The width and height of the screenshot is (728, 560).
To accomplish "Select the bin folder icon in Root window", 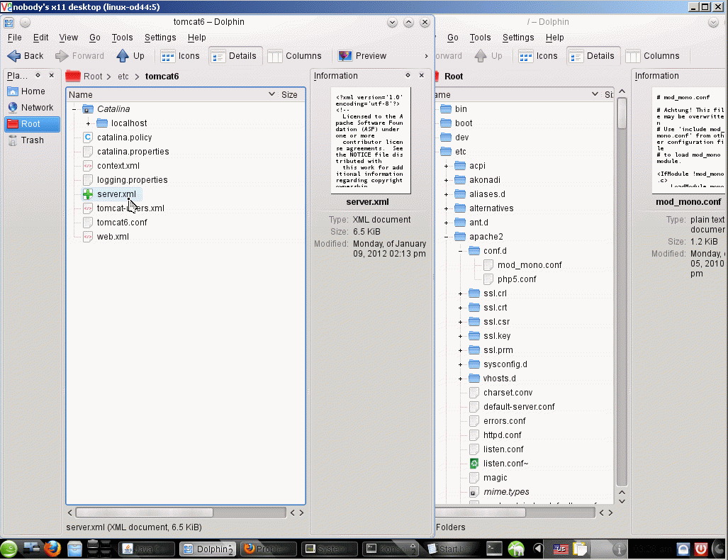I will [446, 109].
